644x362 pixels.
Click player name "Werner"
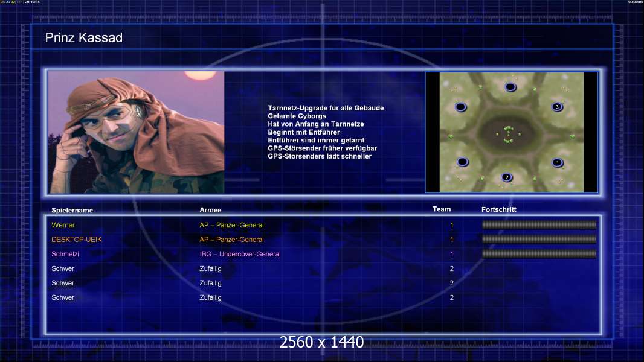click(63, 225)
